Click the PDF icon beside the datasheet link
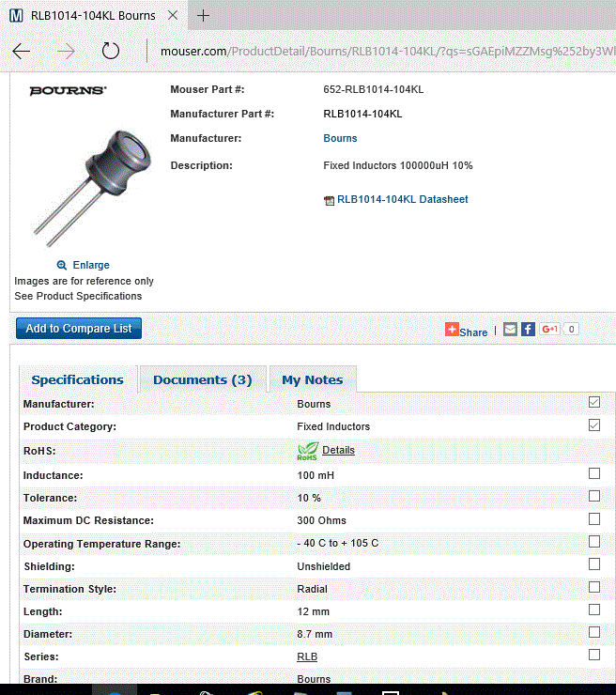Image resolution: width=616 pixels, height=695 pixels. 329,200
